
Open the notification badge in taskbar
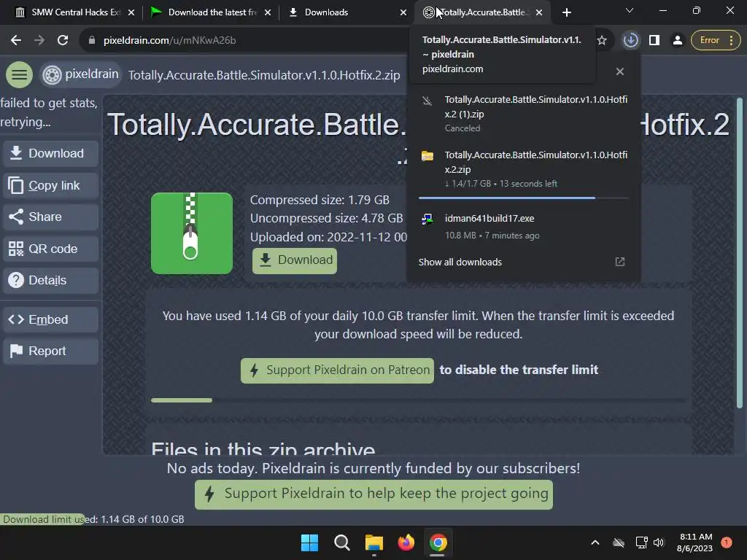click(727, 542)
